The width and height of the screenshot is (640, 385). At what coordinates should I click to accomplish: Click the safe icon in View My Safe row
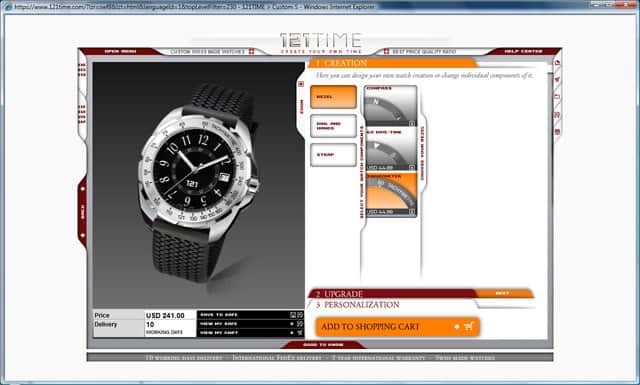point(300,324)
